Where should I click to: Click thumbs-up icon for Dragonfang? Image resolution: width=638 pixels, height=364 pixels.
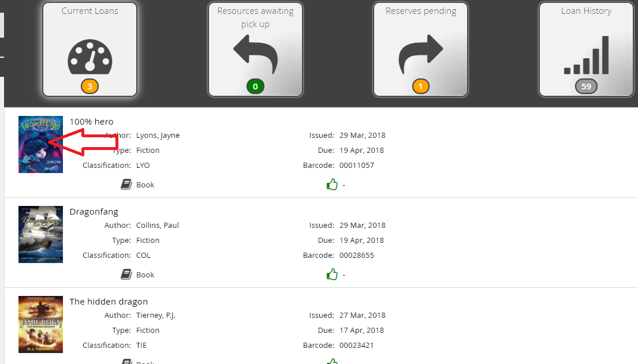[332, 275]
